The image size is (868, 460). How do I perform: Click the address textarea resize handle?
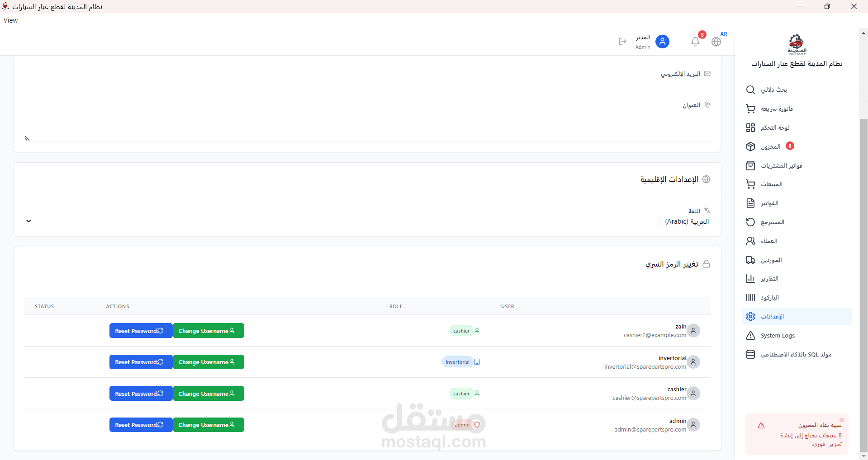point(27,139)
